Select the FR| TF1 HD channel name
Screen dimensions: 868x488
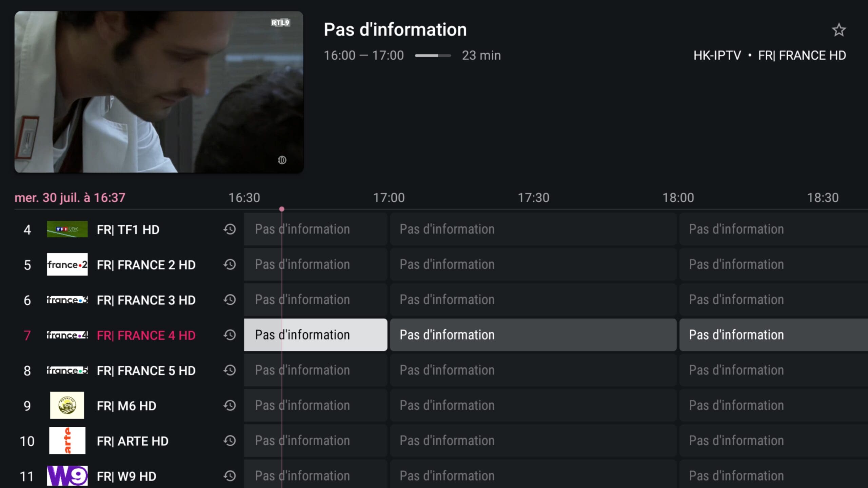click(x=128, y=230)
